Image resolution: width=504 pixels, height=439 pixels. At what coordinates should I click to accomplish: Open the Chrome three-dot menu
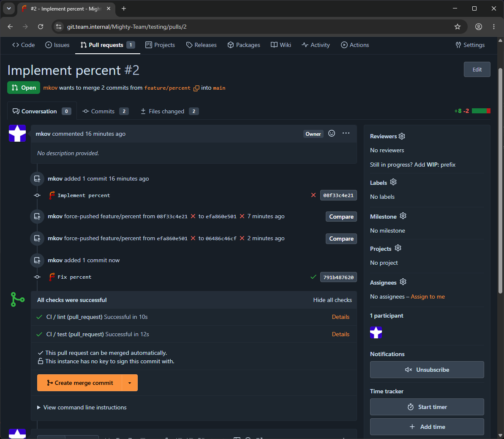pyautogui.click(x=494, y=27)
